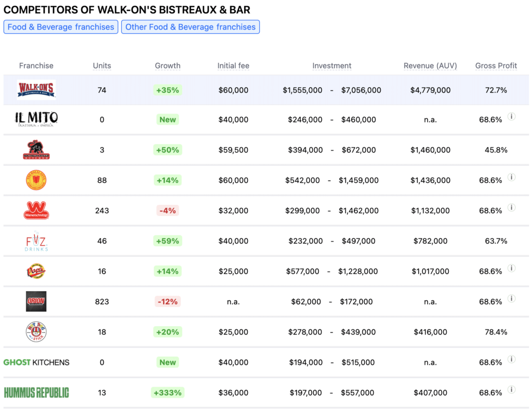Screen dimensions: 532x419
Task: Click the $1,460,000 revenue value
Action: coord(430,150)
